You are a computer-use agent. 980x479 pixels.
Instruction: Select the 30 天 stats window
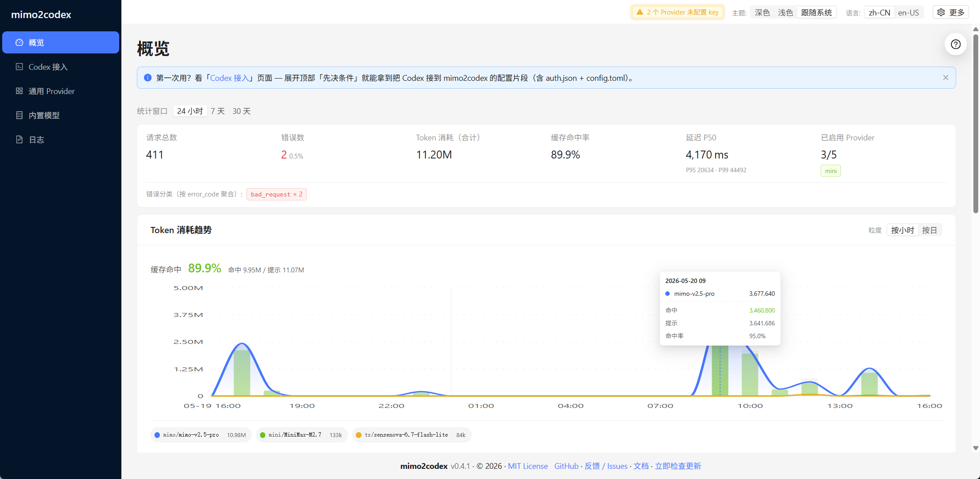coord(241,111)
